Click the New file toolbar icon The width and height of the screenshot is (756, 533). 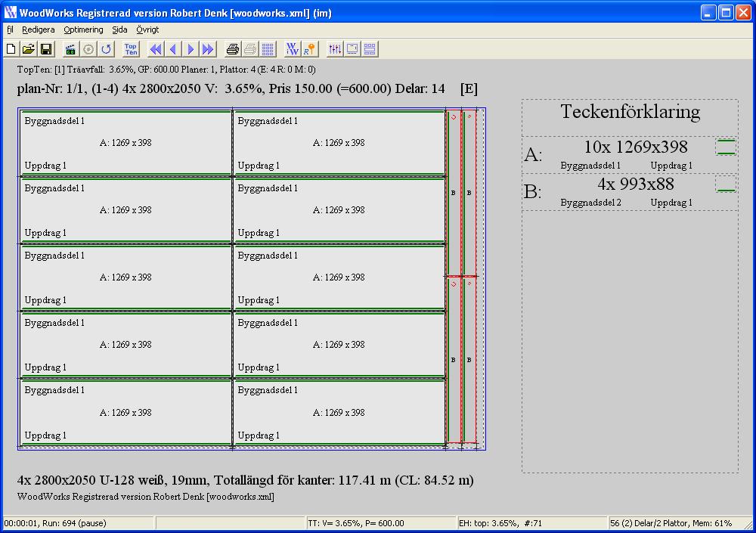11,48
